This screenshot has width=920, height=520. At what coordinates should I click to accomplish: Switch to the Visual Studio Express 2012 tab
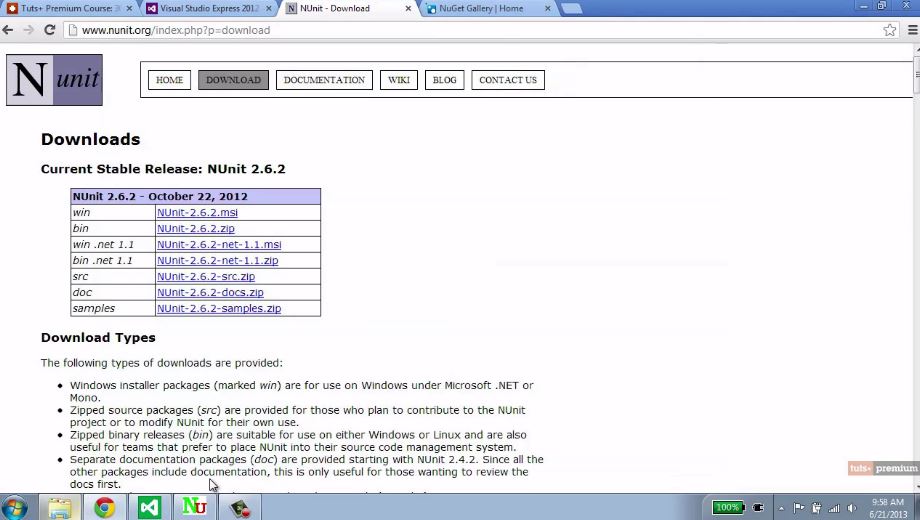209,8
